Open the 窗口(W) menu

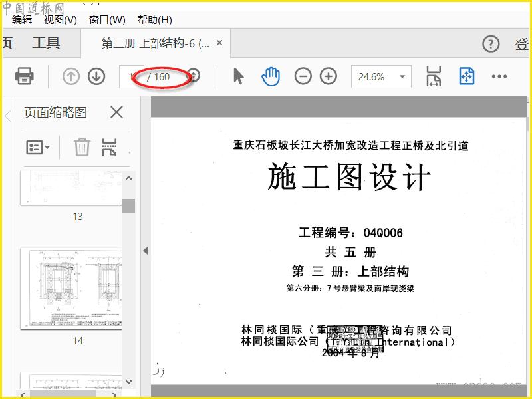point(107,20)
